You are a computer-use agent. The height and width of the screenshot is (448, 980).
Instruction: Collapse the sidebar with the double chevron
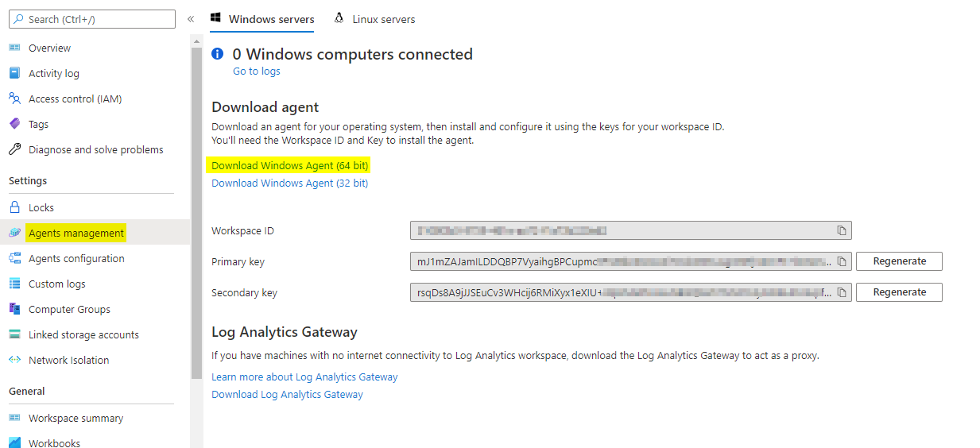point(191,19)
